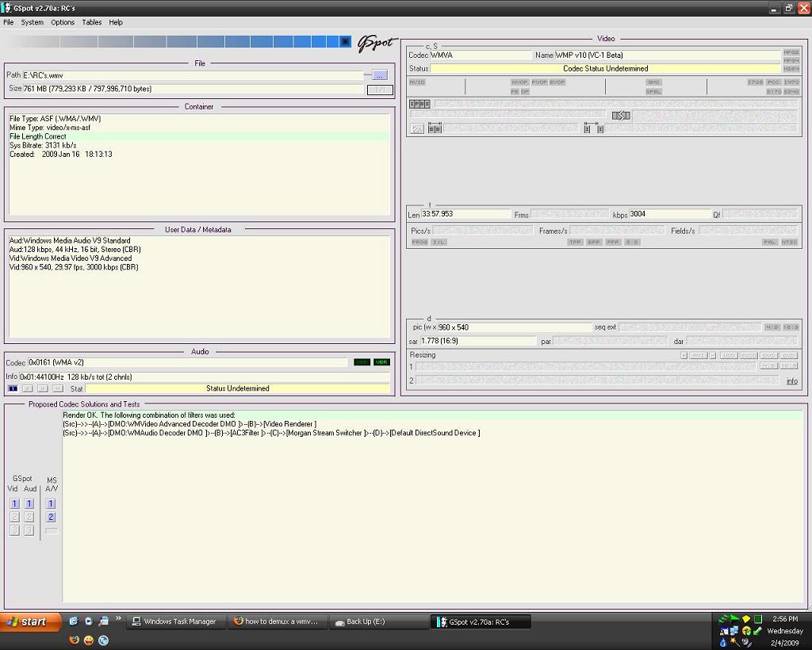Click the green VBR audio indicator
The image size is (812, 650).
point(381,362)
